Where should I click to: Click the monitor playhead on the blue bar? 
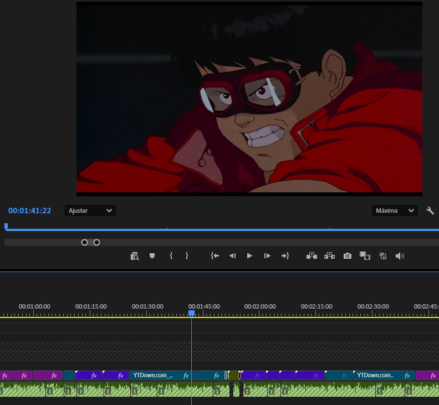pos(6,227)
